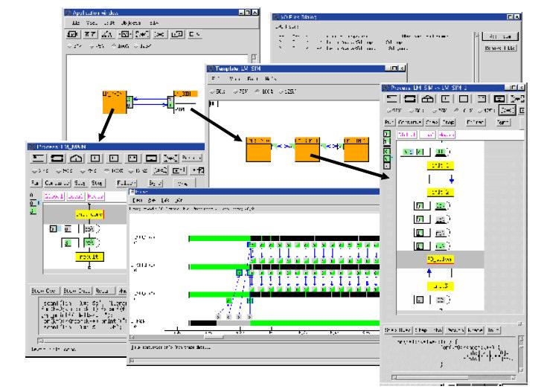Image resolution: width=550 pixels, height=392 pixels.
Task: Click the Add File button in I/O Files dialog
Action: [x=500, y=36]
